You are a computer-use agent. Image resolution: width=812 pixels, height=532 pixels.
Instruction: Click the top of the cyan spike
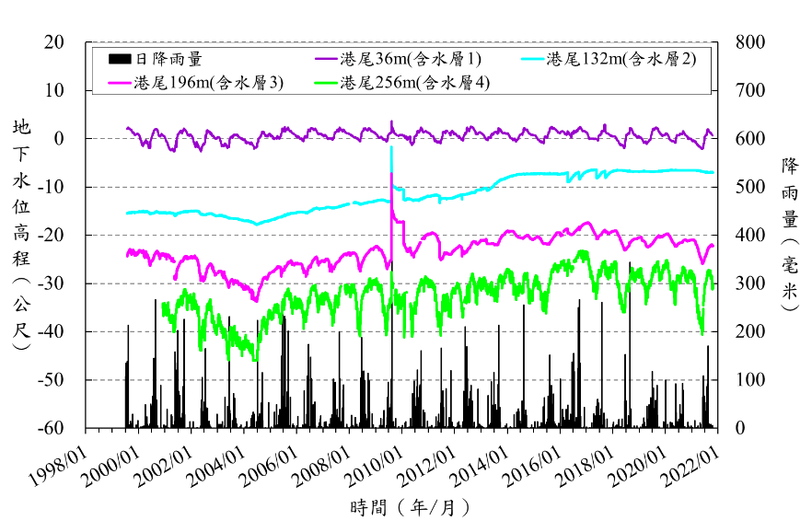[x=392, y=147]
